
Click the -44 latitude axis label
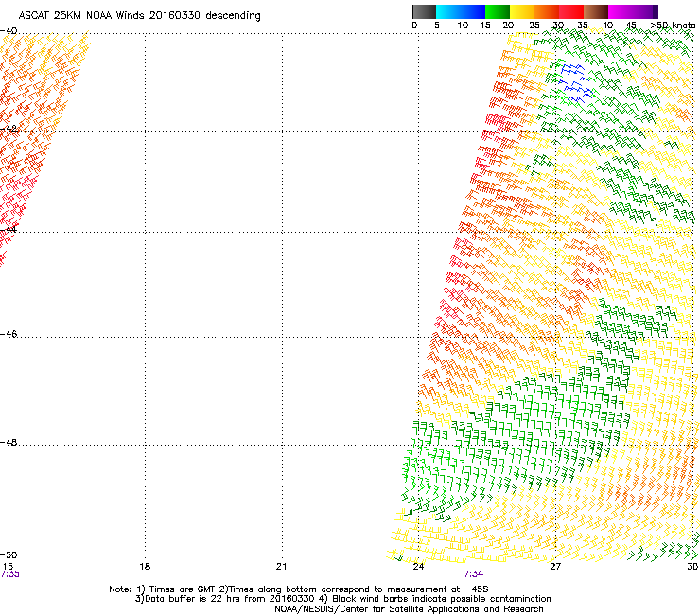click(x=9, y=230)
